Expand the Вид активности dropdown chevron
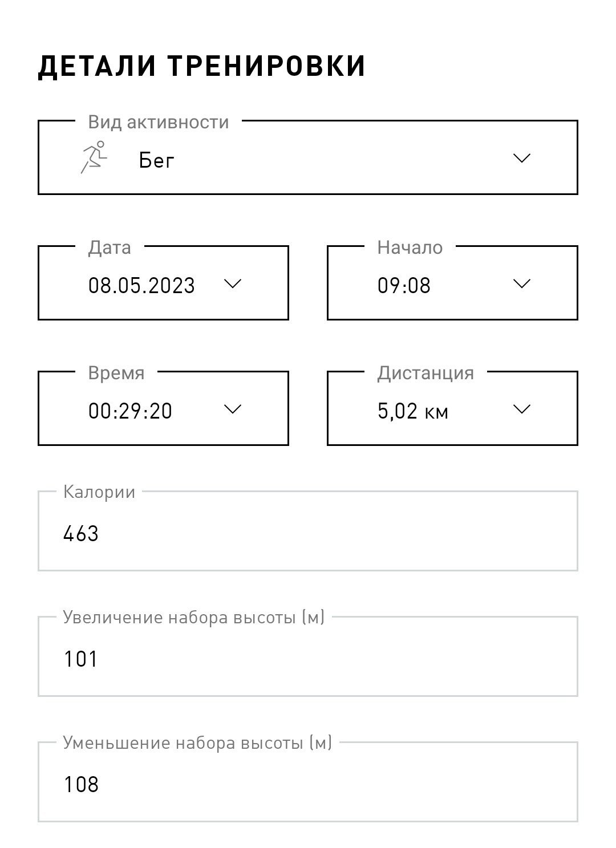Image resolution: width=616 pixels, height=848 pixels. coord(522,158)
